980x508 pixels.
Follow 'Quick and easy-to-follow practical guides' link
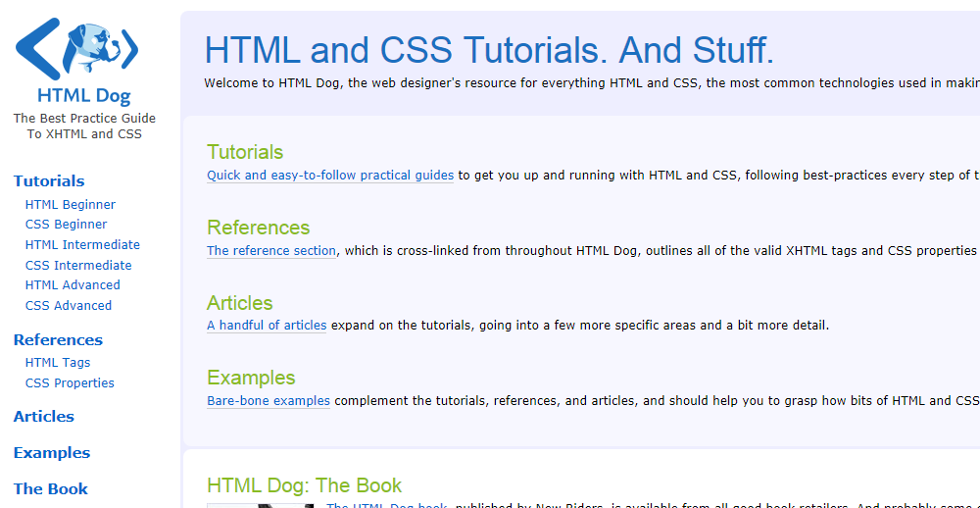330,176
